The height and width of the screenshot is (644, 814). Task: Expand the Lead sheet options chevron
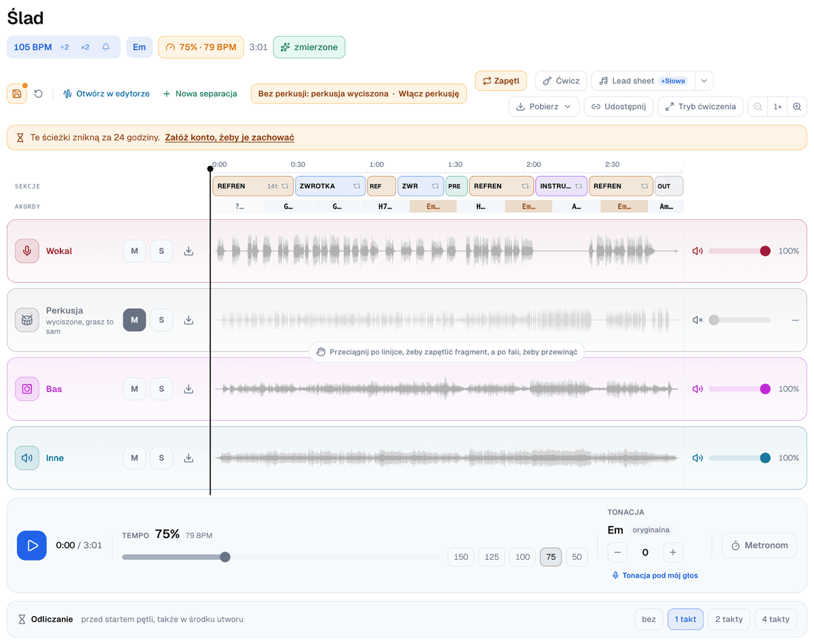click(x=703, y=81)
